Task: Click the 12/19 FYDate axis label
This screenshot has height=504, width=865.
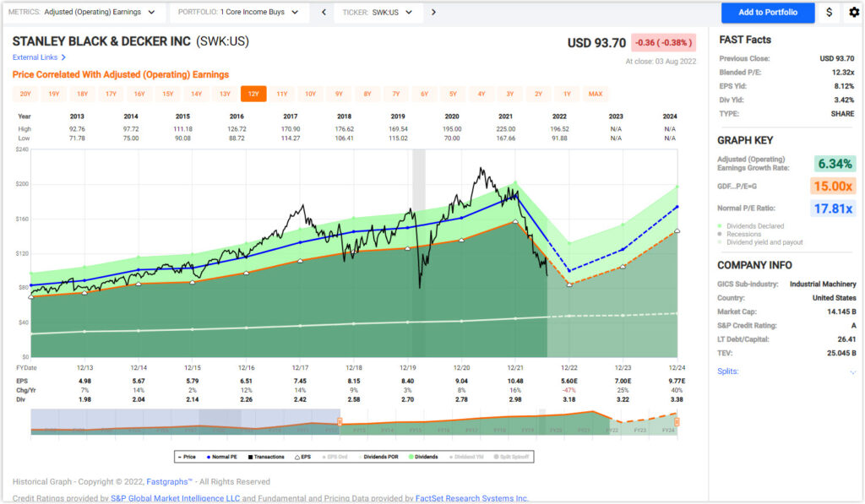Action: tap(408, 368)
